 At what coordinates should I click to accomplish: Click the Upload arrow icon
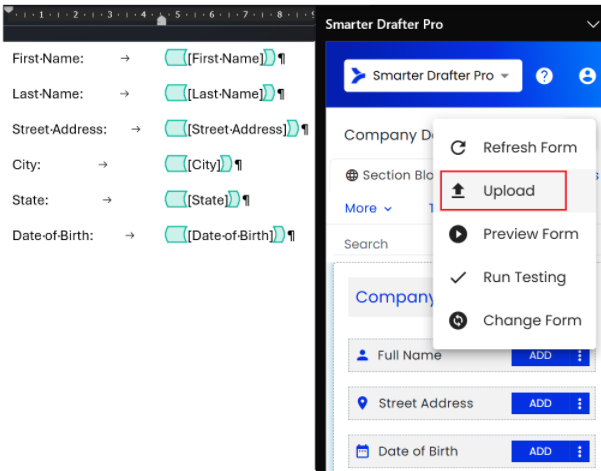click(458, 190)
